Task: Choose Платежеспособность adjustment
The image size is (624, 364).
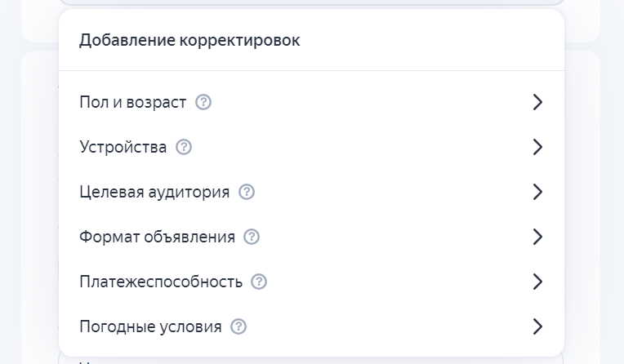Action: 161,282
